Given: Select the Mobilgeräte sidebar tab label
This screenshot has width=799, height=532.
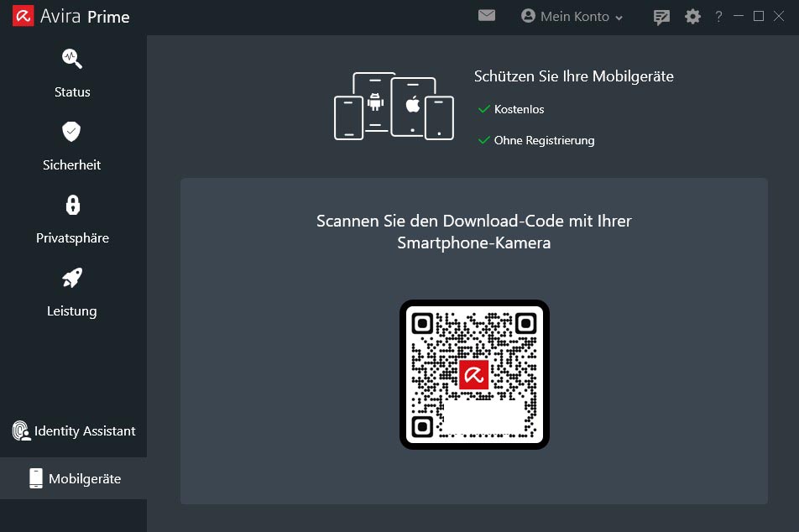Looking at the screenshot, I should point(85,478).
